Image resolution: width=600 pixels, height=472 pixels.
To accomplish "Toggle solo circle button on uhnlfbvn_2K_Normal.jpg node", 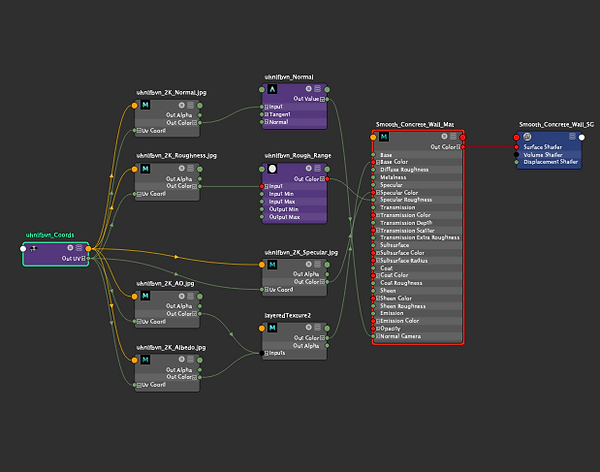I will point(182,105).
